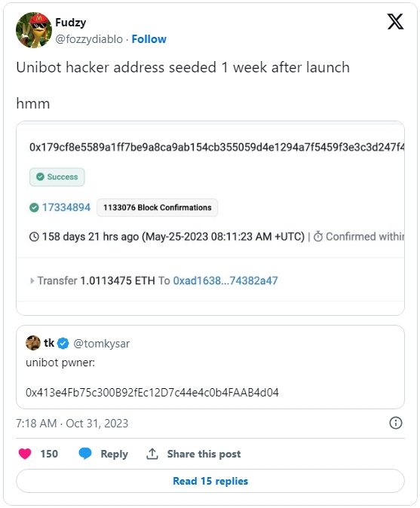Click tk's verified badge icon

(63, 344)
